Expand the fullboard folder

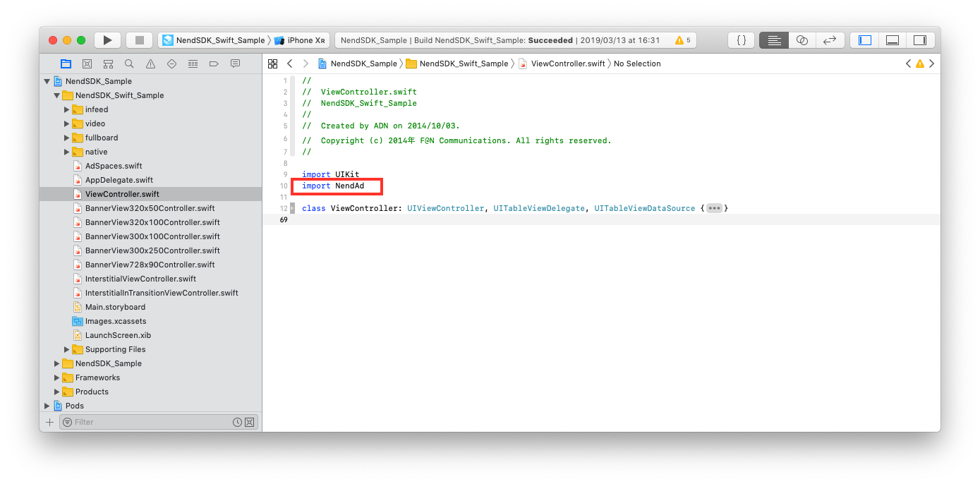[x=67, y=138]
